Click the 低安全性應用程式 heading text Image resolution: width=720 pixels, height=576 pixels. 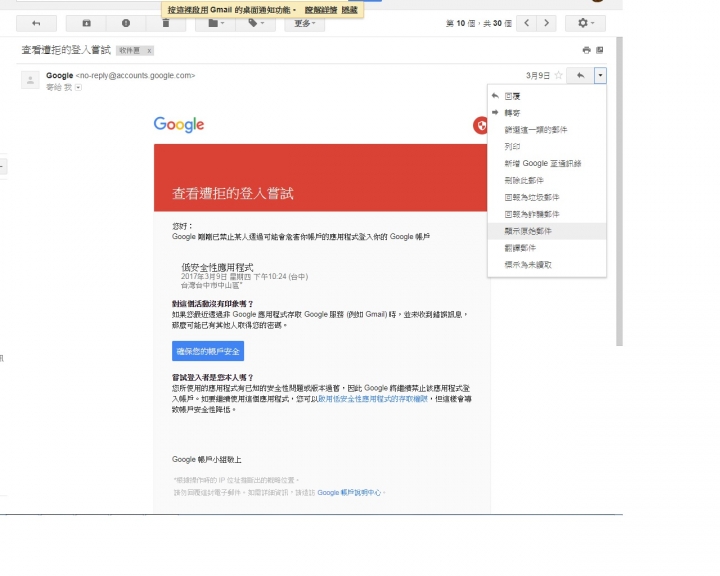coord(217,267)
